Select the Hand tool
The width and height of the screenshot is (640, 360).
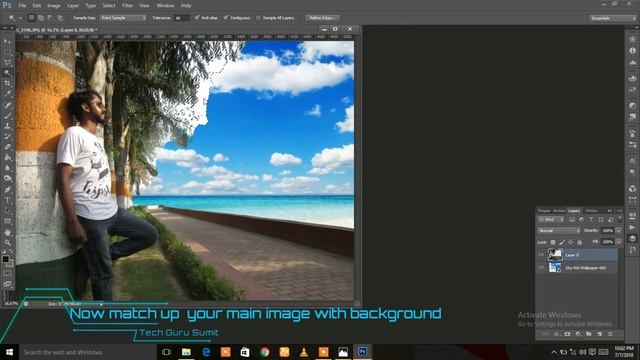pyautogui.click(x=7, y=232)
